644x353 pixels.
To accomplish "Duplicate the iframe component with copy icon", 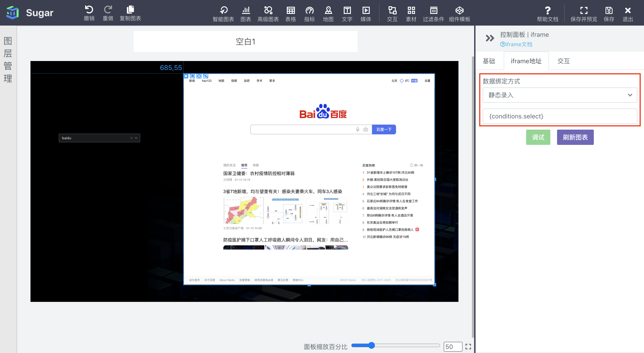I will coord(192,76).
